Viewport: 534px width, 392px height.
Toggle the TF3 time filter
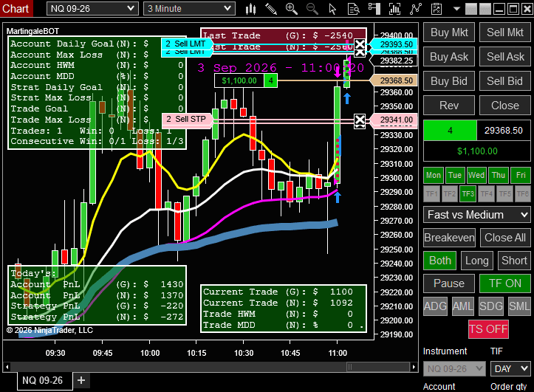pos(468,194)
